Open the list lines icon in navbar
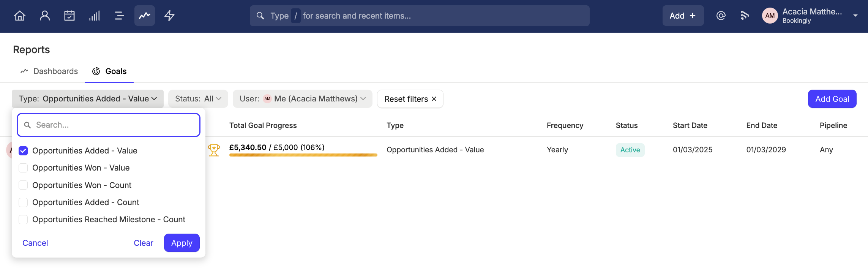The image size is (868, 272). (x=120, y=16)
